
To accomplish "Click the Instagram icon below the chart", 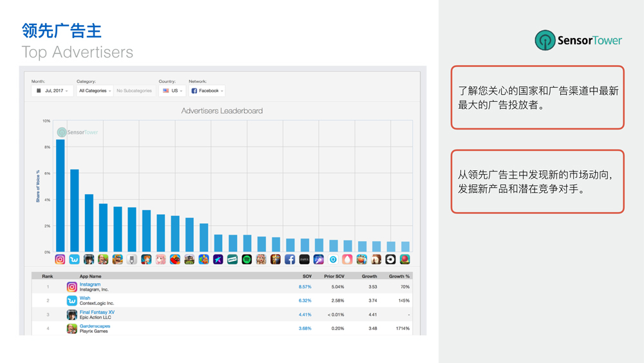I will click(x=60, y=259).
